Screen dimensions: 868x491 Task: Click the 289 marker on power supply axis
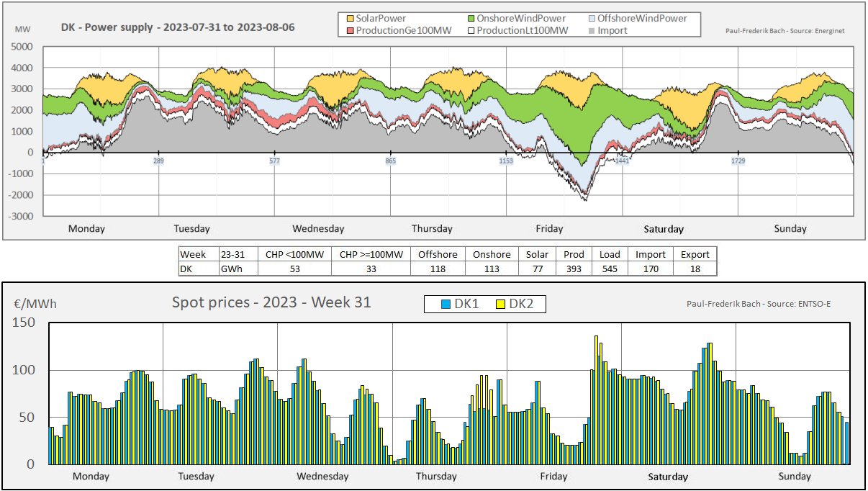pyautogui.click(x=158, y=161)
